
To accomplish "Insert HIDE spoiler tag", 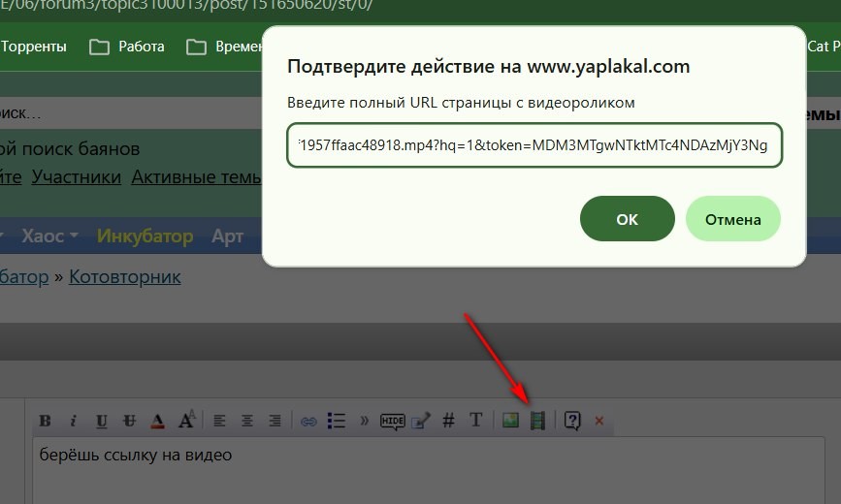I will pos(393,422).
